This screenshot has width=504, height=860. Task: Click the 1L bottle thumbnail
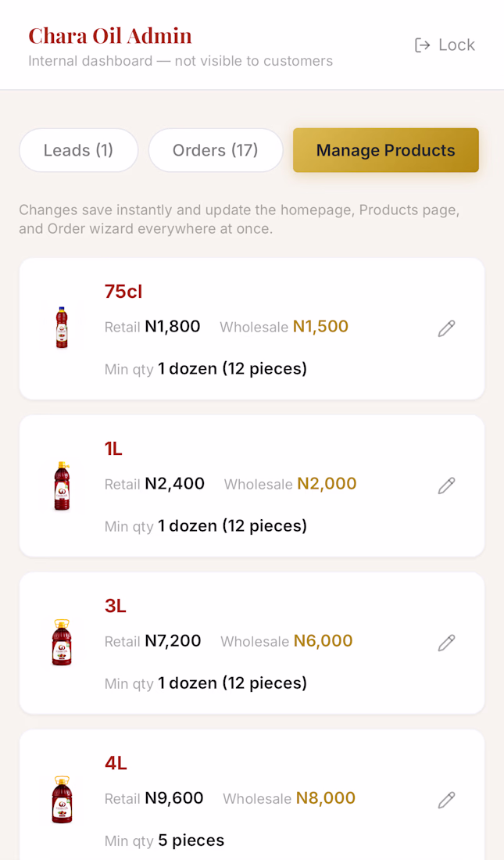[x=62, y=486]
